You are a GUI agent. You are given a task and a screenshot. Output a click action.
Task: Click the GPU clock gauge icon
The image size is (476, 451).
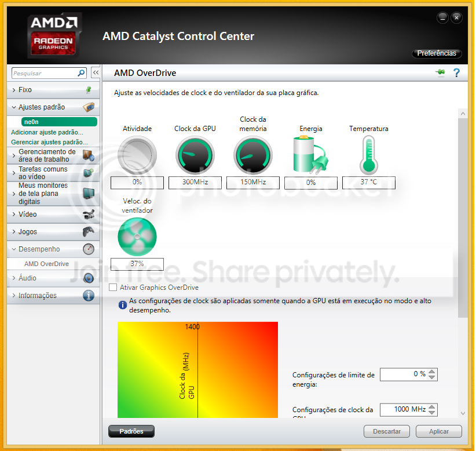[x=195, y=155]
